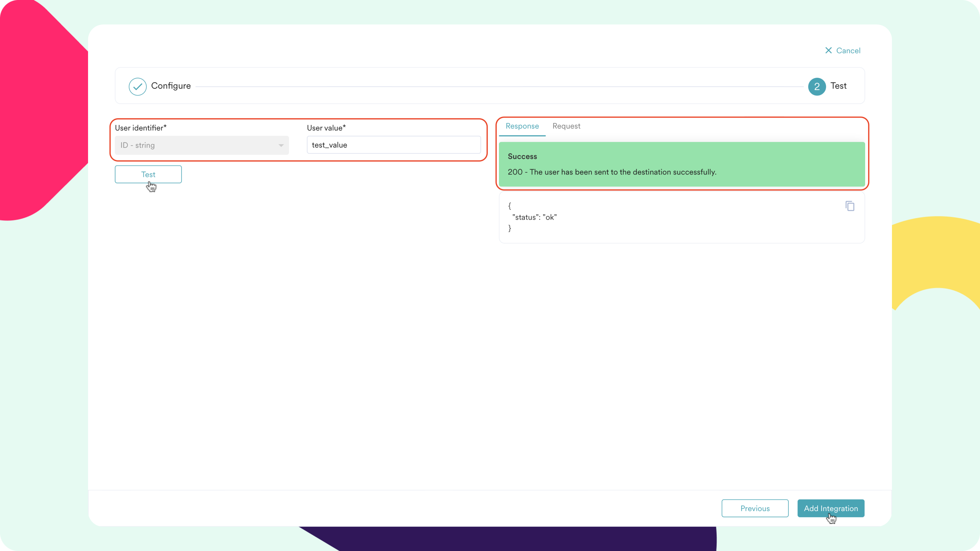Click the User value field label

(326, 128)
